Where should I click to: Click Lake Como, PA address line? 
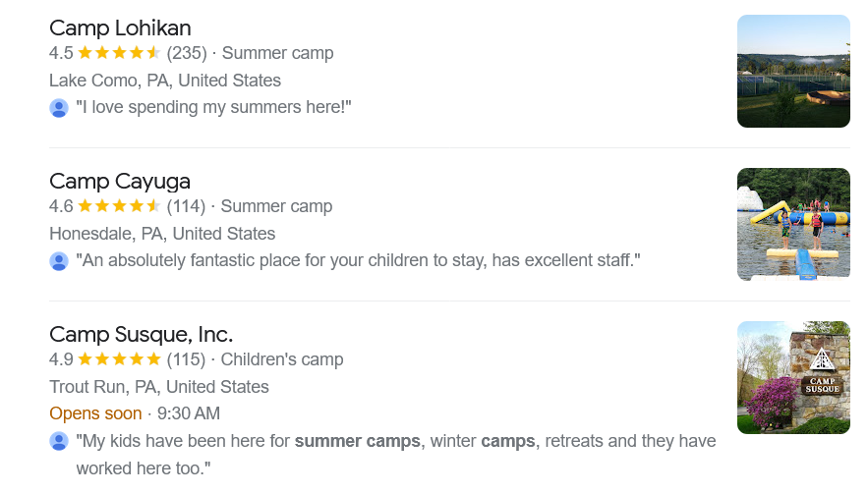(x=165, y=81)
